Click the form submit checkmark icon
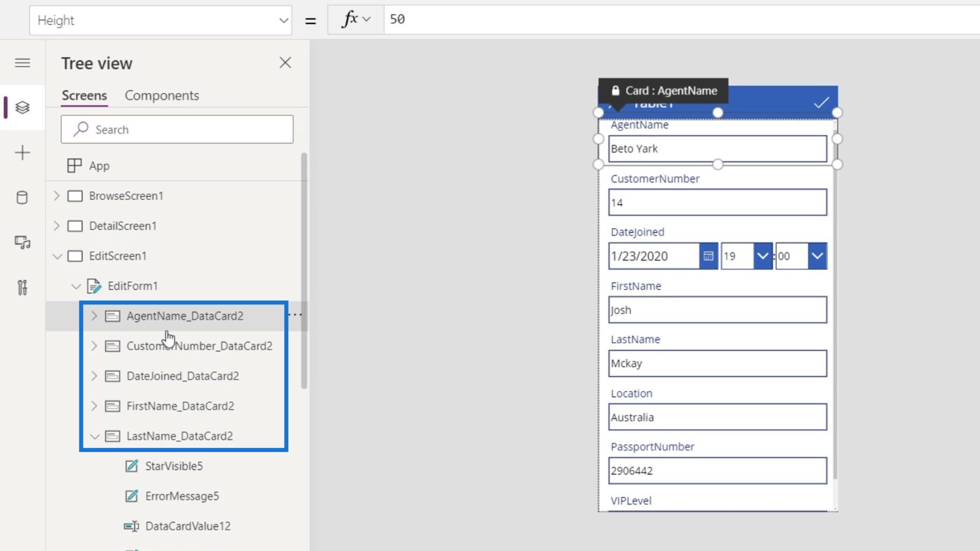This screenshot has width=980, height=551. point(821,103)
